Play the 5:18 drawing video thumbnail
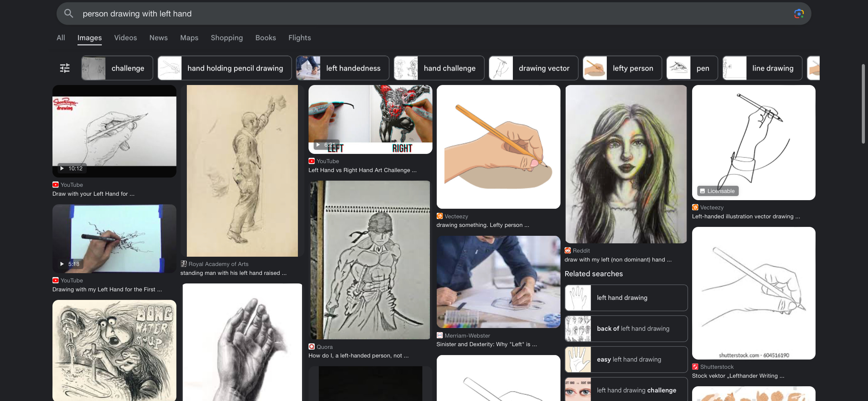The image size is (868, 401). pyautogui.click(x=114, y=239)
